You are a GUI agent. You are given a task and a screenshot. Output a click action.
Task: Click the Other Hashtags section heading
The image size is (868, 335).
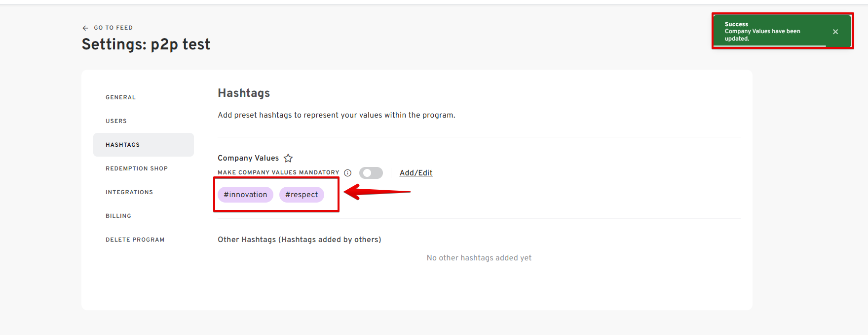pos(300,240)
